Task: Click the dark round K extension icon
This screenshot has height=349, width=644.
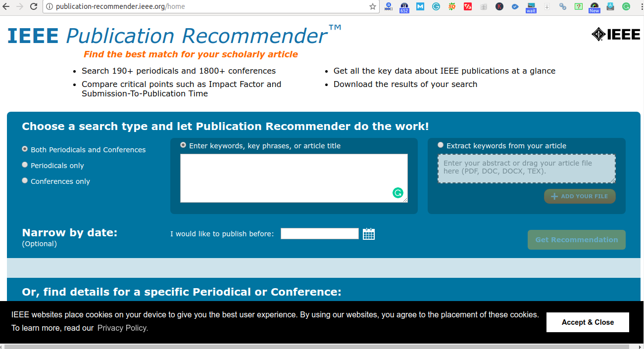Action: pos(499,6)
